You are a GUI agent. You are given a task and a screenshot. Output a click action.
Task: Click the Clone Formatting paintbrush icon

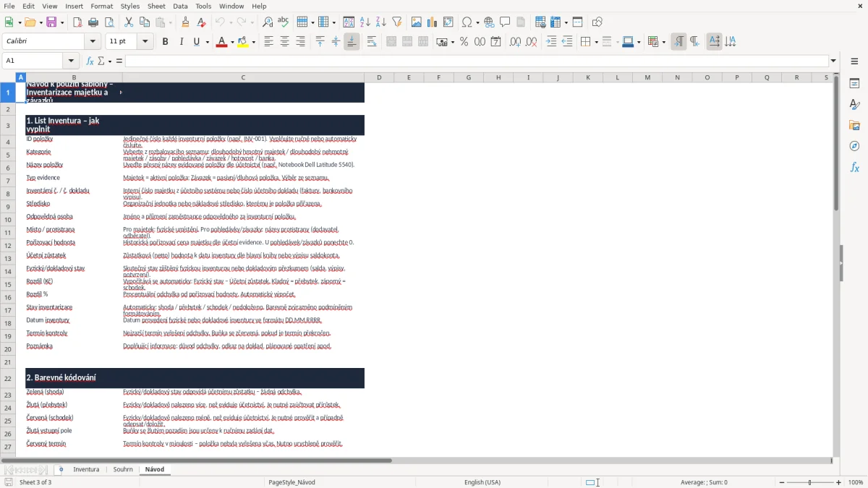pyautogui.click(x=185, y=22)
